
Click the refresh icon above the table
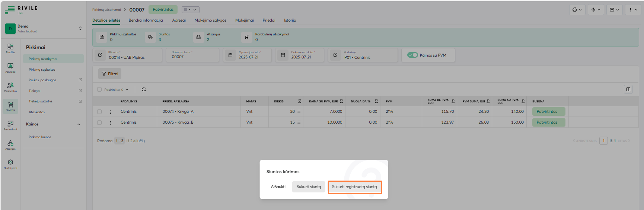point(144,89)
